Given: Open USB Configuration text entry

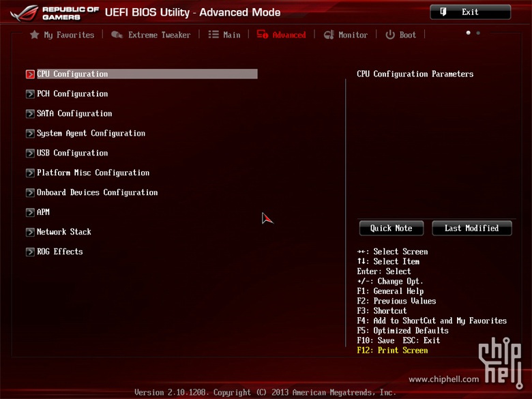Looking at the screenshot, I should click(72, 153).
